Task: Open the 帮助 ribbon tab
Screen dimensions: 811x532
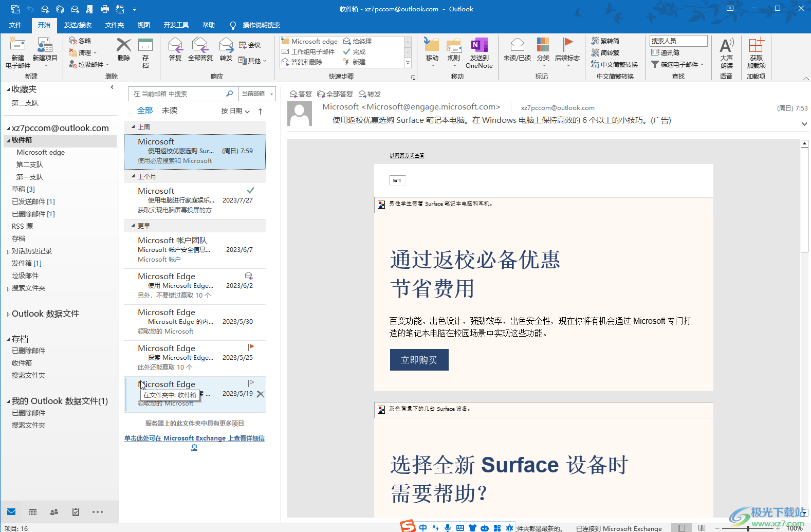Action: coord(208,25)
